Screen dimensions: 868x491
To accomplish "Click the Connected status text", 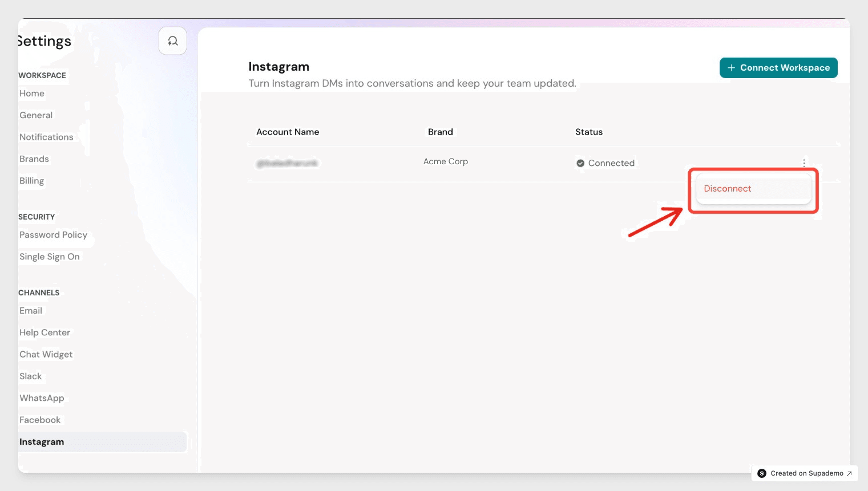I will pos(611,163).
